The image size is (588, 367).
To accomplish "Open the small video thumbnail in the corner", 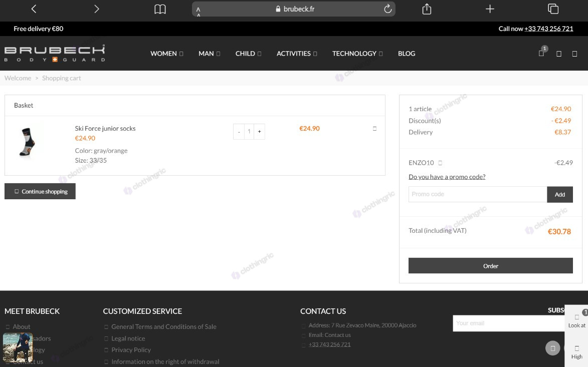I will click(18, 347).
